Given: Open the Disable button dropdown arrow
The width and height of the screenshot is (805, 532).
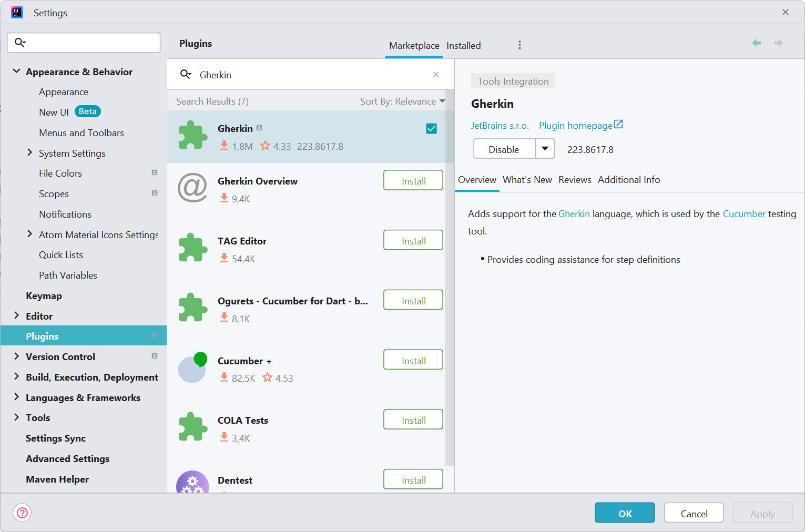Looking at the screenshot, I should (545, 149).
